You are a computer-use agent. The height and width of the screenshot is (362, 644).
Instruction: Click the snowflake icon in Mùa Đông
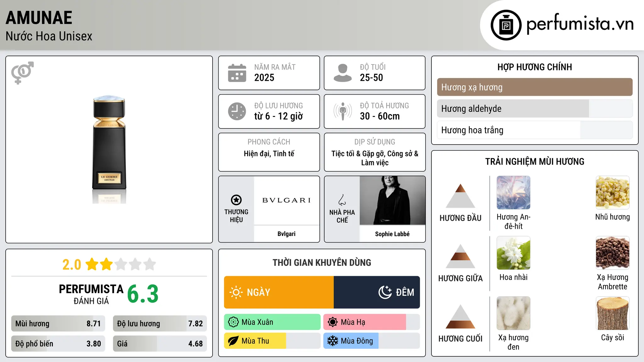click(x=333, y=341)
